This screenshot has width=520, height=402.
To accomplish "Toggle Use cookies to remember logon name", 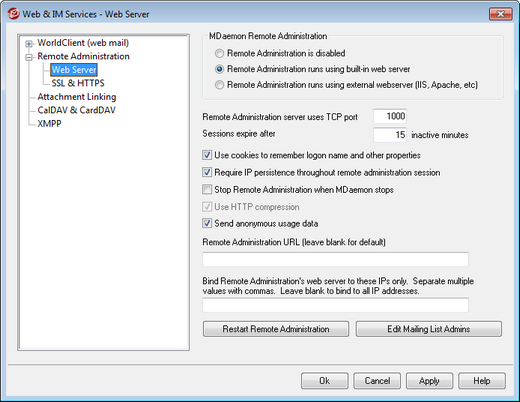I will (207, 155).
